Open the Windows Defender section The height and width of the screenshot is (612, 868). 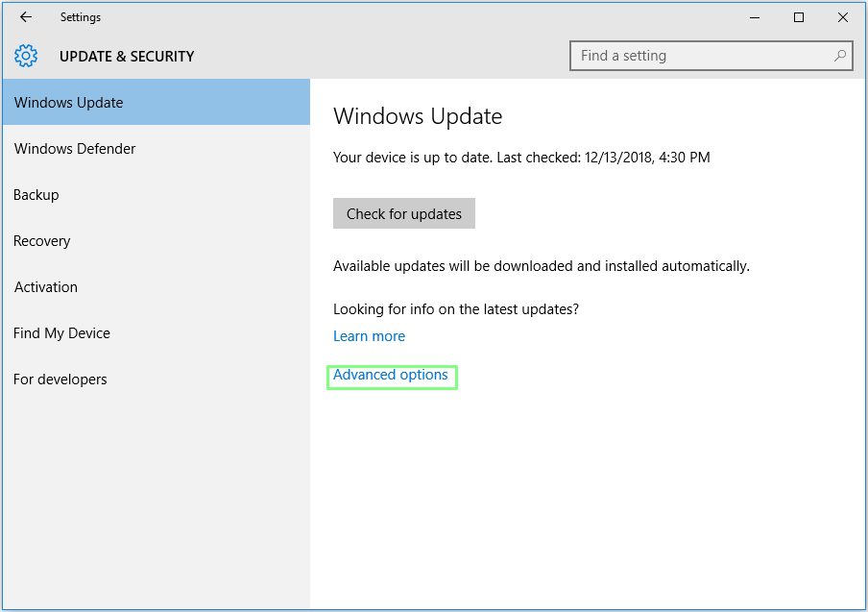75,149
